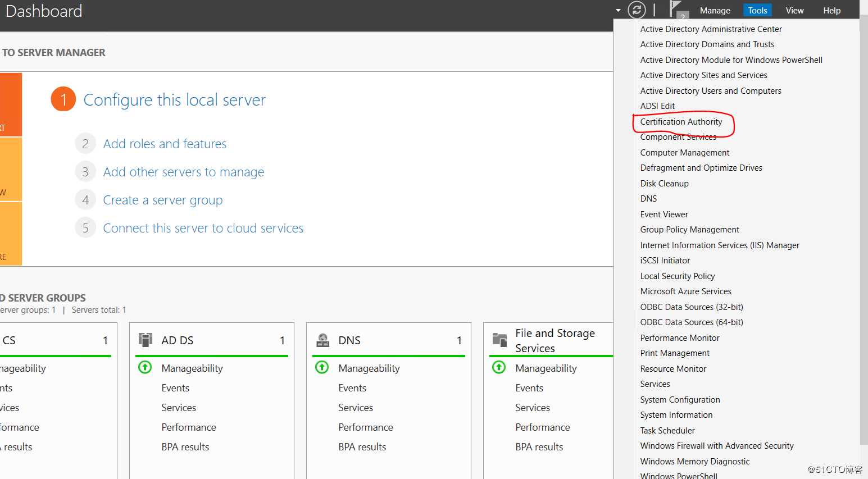Click Connect this server to cloud services
The width and height of the screenshot is (868, 479).
click(x=203, y=229)
